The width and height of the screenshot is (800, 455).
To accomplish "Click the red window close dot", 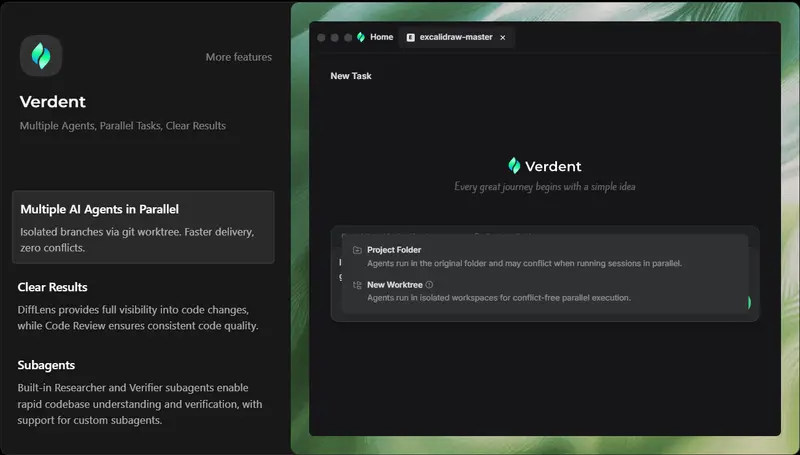I will click(321, 37).
